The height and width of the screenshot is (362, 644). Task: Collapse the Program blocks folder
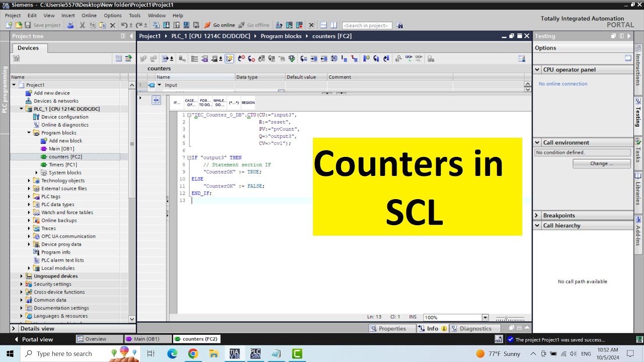(29, 133)
